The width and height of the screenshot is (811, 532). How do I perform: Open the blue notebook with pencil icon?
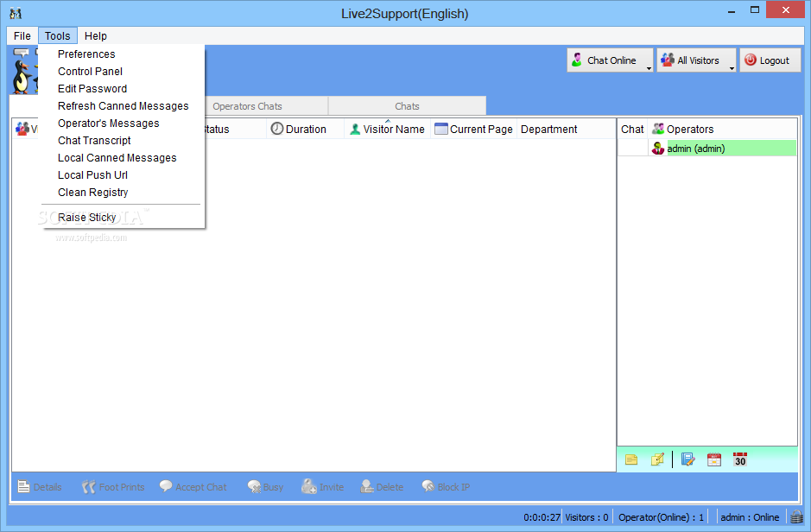pos(687,459)
